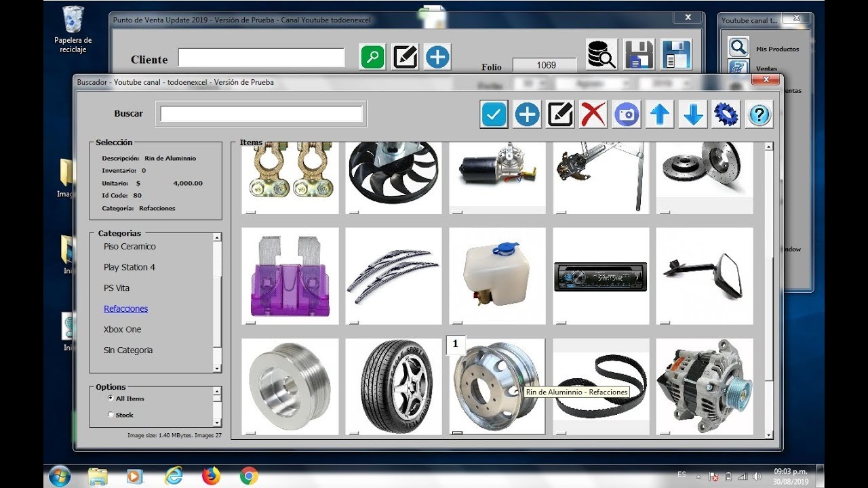This screenshot has width=868, height=488.
Task: Confirm selection with the blue checkmark icon
Action: pyautogui.click(x=494, y=115)
